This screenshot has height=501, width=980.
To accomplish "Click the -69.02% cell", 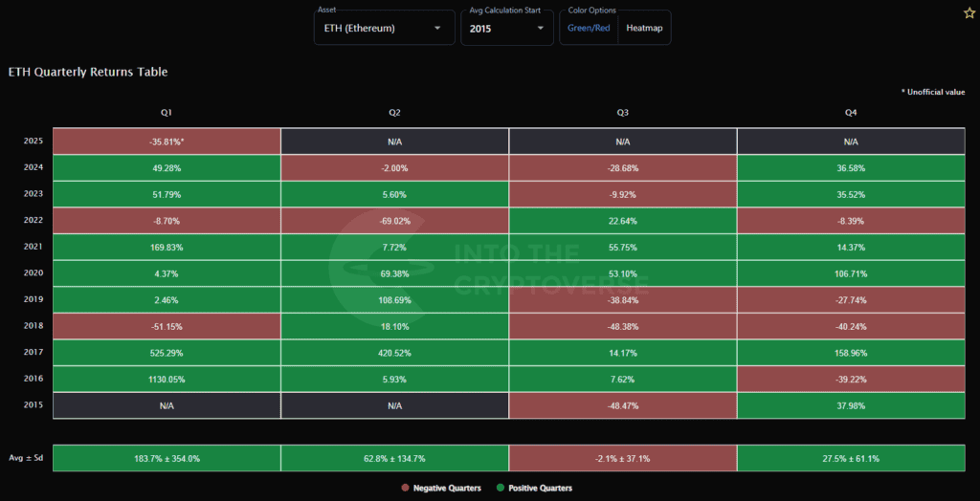I will pyautogui.click(x=395, y=221).
